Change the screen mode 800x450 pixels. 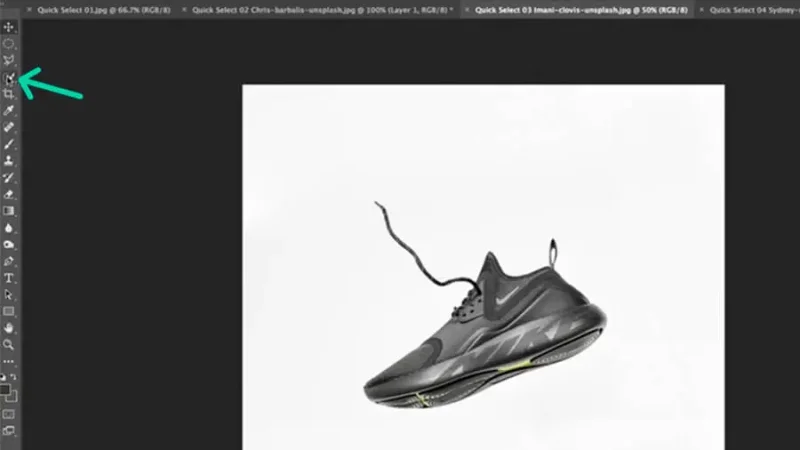click(x=8, y=431)
